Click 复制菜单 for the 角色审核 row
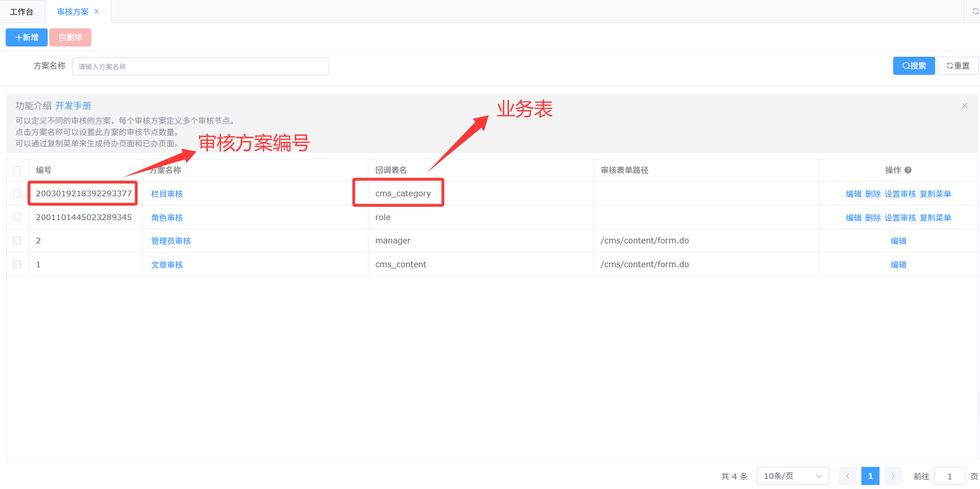980x489 pixels. 935,218
